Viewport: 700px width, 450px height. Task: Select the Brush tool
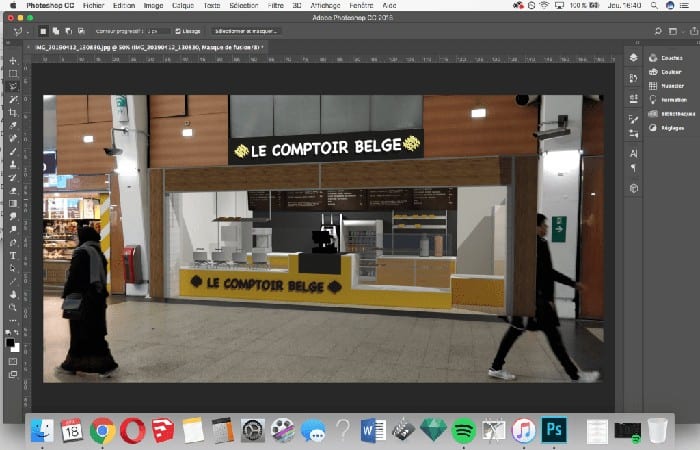coord(13,151)
